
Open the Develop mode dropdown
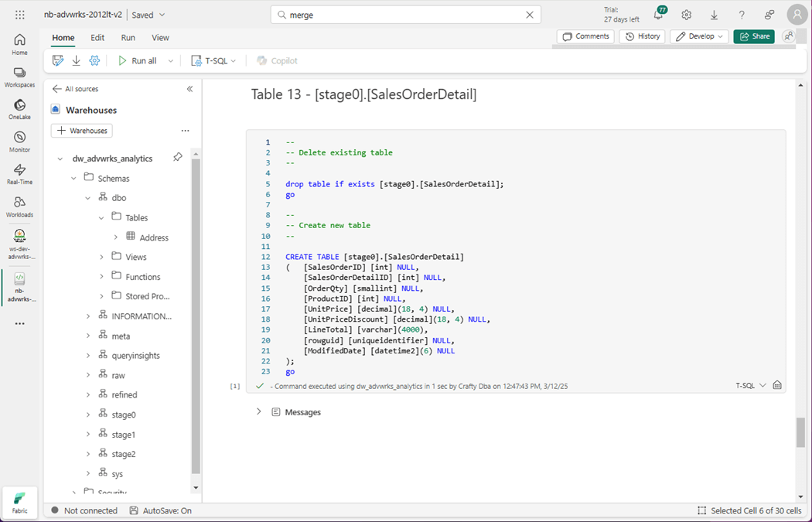pos(700,36)
